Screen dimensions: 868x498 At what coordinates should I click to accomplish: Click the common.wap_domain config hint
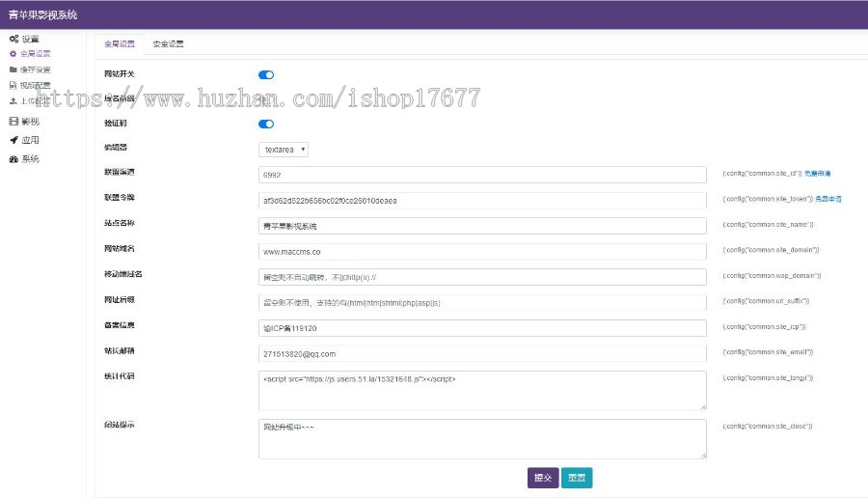(772, 275)
